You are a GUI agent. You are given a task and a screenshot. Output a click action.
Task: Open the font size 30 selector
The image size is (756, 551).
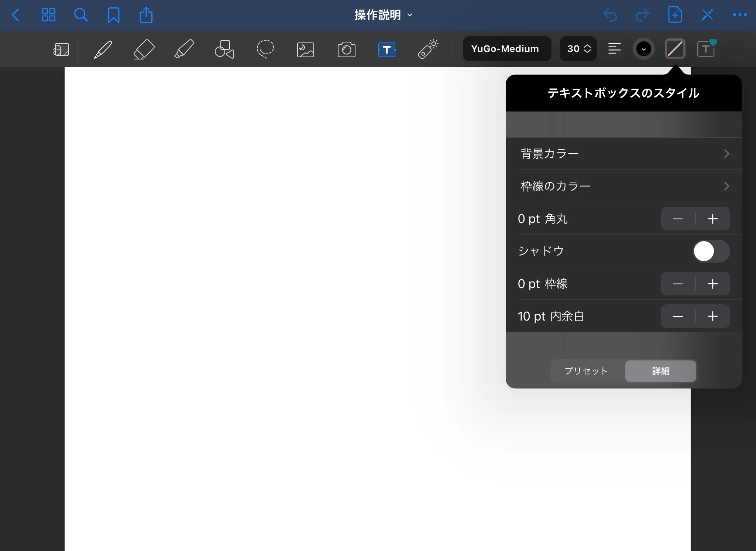578,49
